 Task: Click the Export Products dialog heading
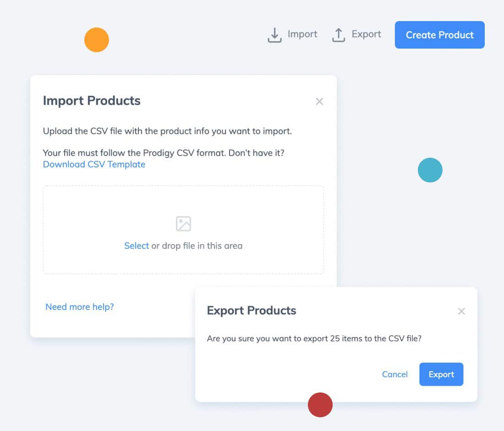pyautogui.click(x=252, y=310)
